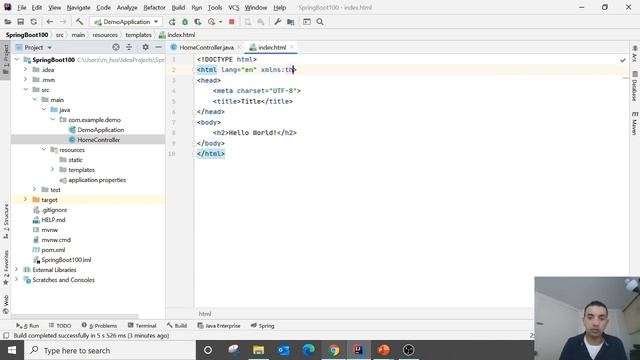Click the Reload from disk icon
The width and height of the screenshot is (640, 360).
(x=33, y=22)
